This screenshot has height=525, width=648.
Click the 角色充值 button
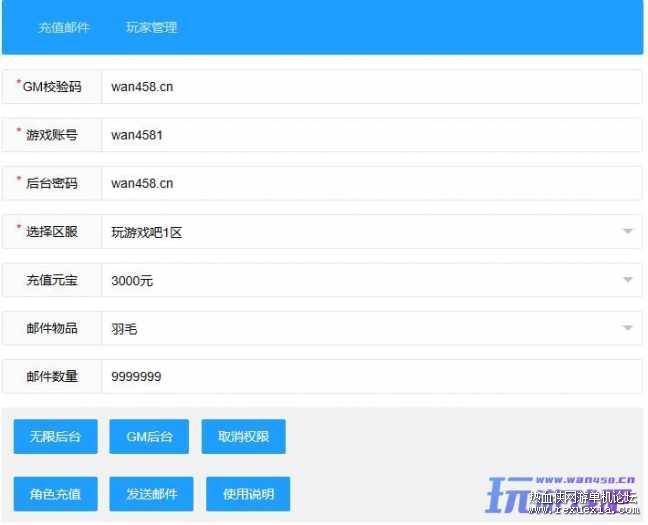pos(55,494)
